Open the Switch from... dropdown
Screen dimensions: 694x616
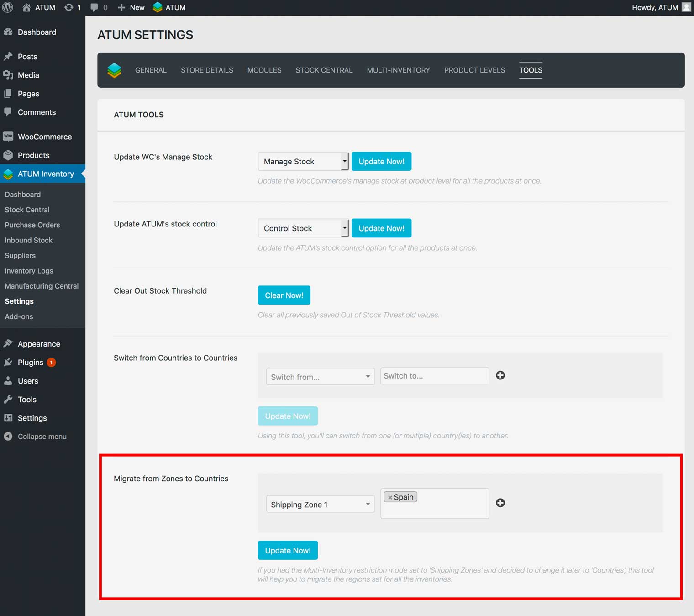[x=320, y=377]
